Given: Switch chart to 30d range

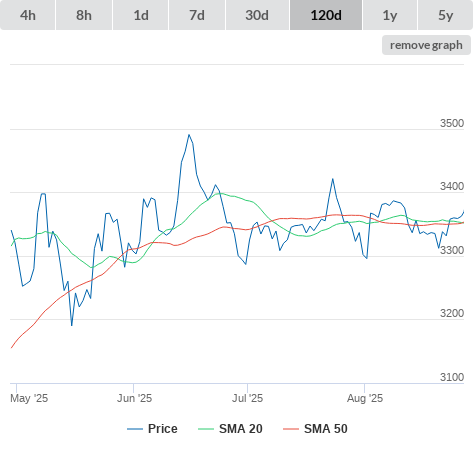Looking at the screenshot, I should (x=257, y=15).
